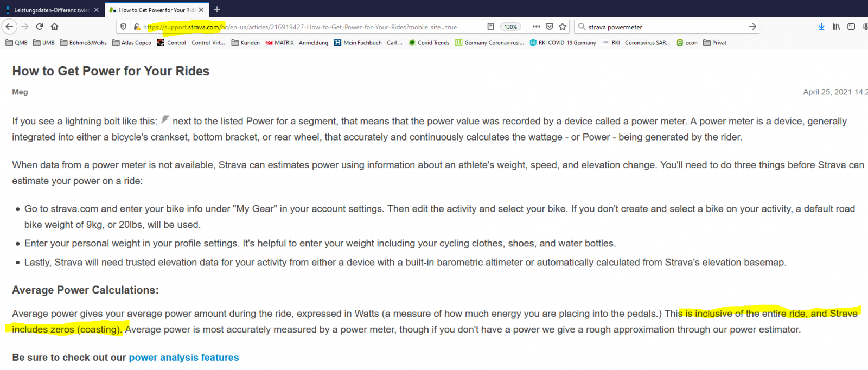Switch to the Leistungsdaten-Differenz tab
868x370 pixels.
click(49, 10)
